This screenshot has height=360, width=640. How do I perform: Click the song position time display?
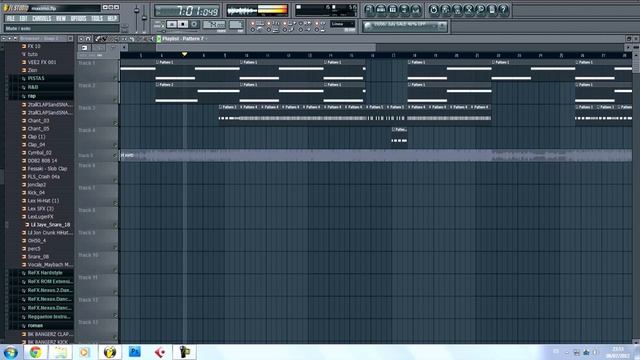pyautogui.click(x=187, y=11)
